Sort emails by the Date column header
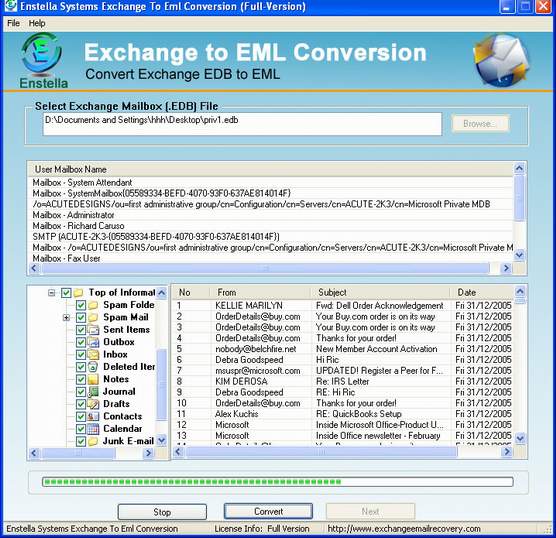This screenshot has width=556, height=538. tap(482, 293)
